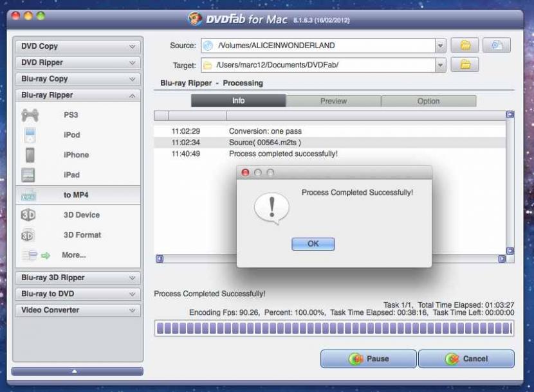Choose 3D Format profile label

click(x=82, y=235)
